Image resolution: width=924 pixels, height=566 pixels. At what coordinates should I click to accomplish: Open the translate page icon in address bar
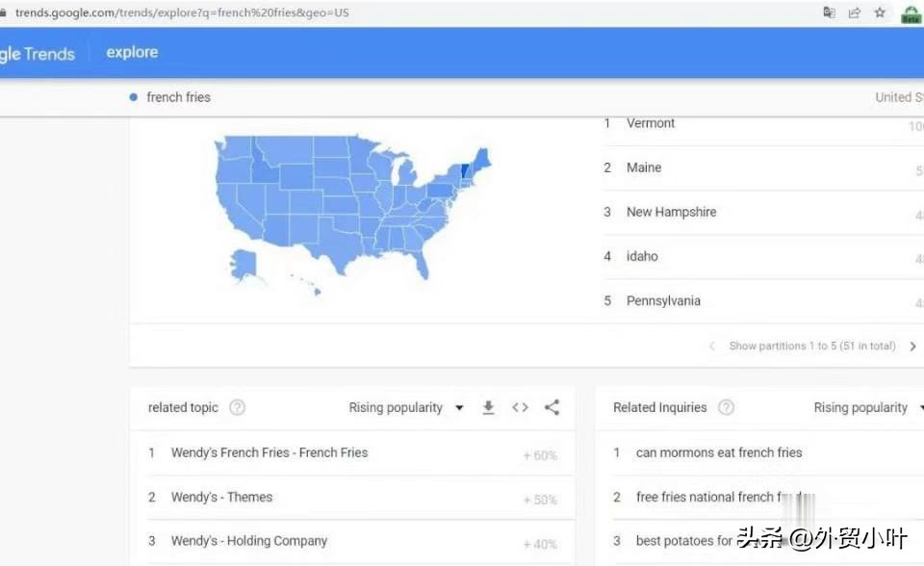(x=829, y=13)
